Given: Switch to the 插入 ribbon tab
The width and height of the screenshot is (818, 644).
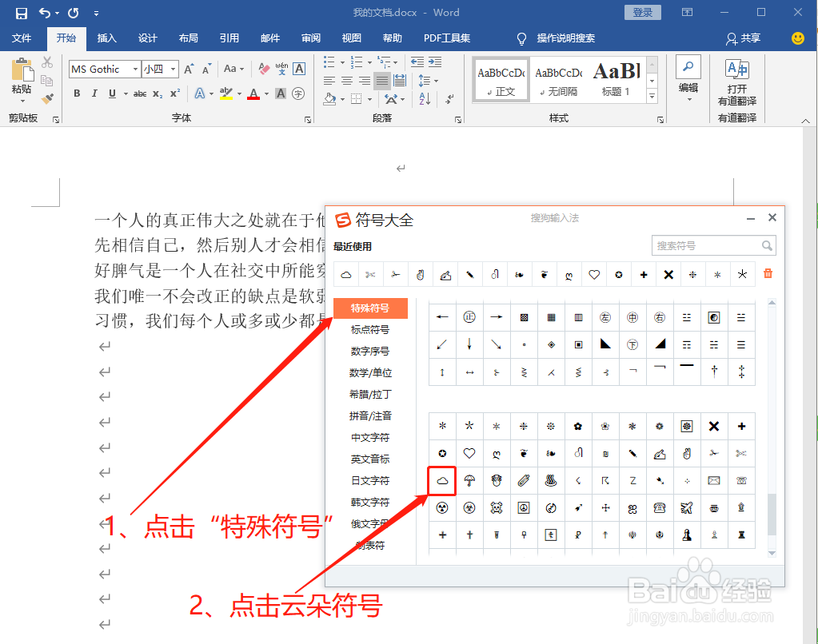Looking at the screenshot, I should pos(106,38).
